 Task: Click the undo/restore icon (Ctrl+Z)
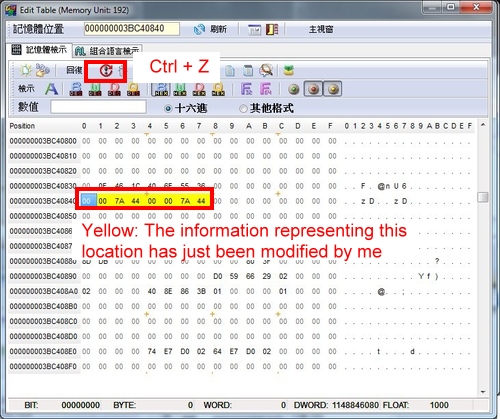(x=106, y=71)
